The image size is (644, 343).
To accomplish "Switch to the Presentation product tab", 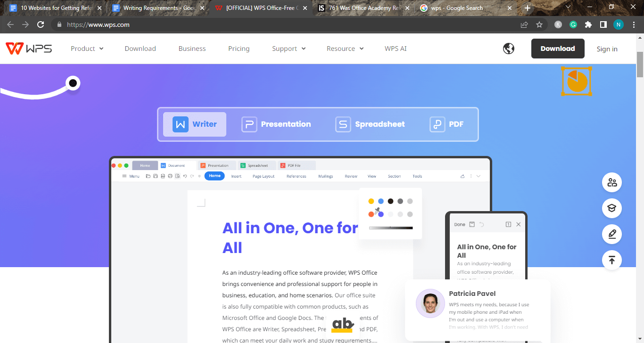I will point(276,124).
